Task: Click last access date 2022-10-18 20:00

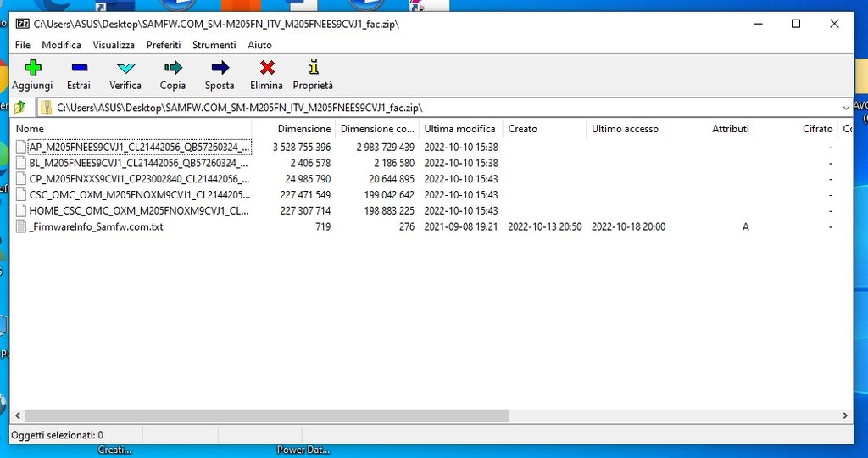Action: 628,226
